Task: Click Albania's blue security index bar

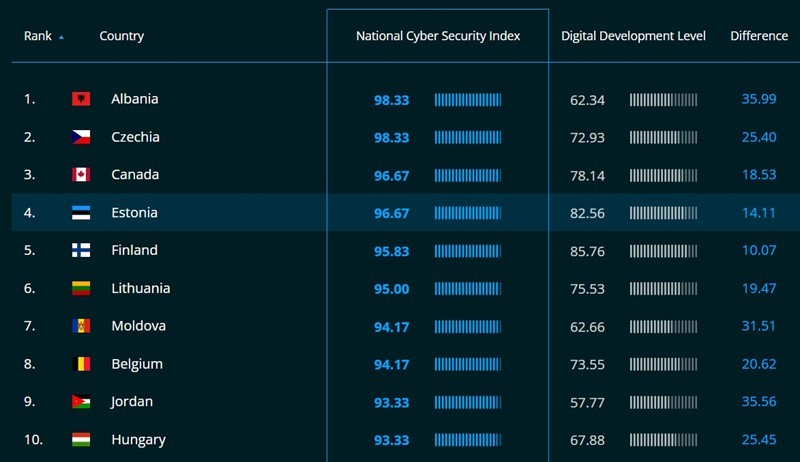Action: (468, 100)
